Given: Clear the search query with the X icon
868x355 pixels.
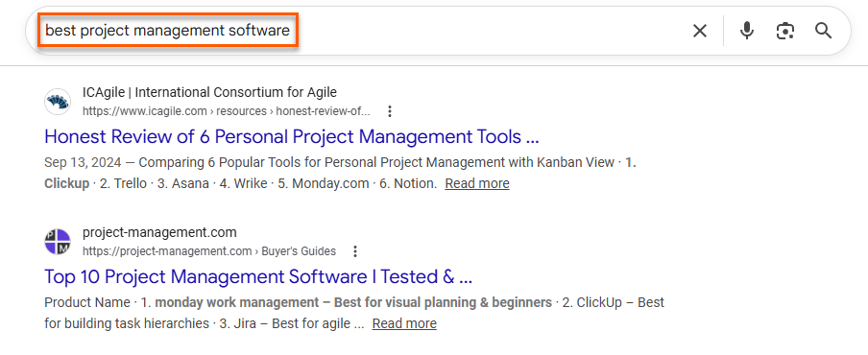Looking at the screenshot, I should (700, 31).
